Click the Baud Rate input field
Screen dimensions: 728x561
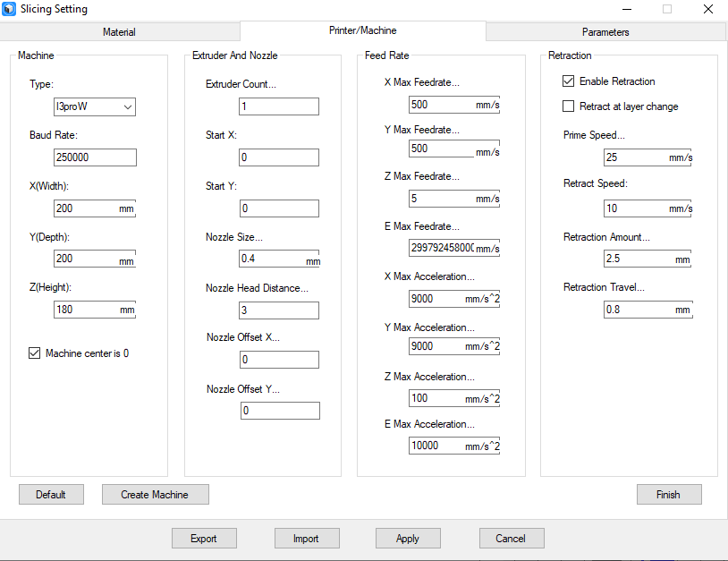click(95, 157)
